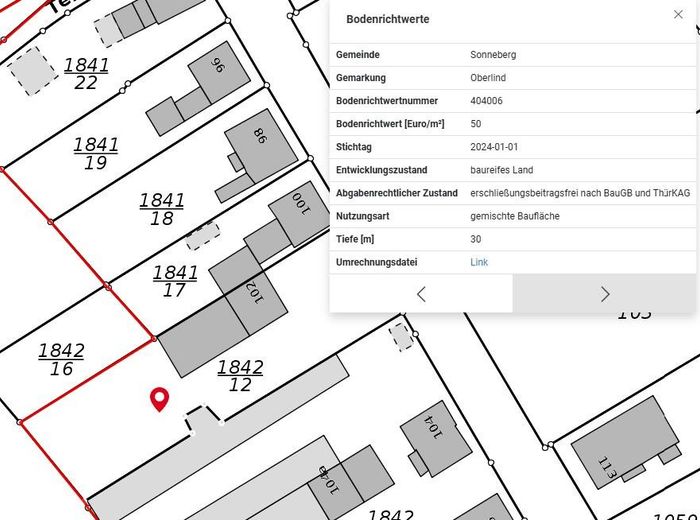This screenshot has width=700, height=520.
Task: Go to next result with right chevron
Action: (604, 294)
